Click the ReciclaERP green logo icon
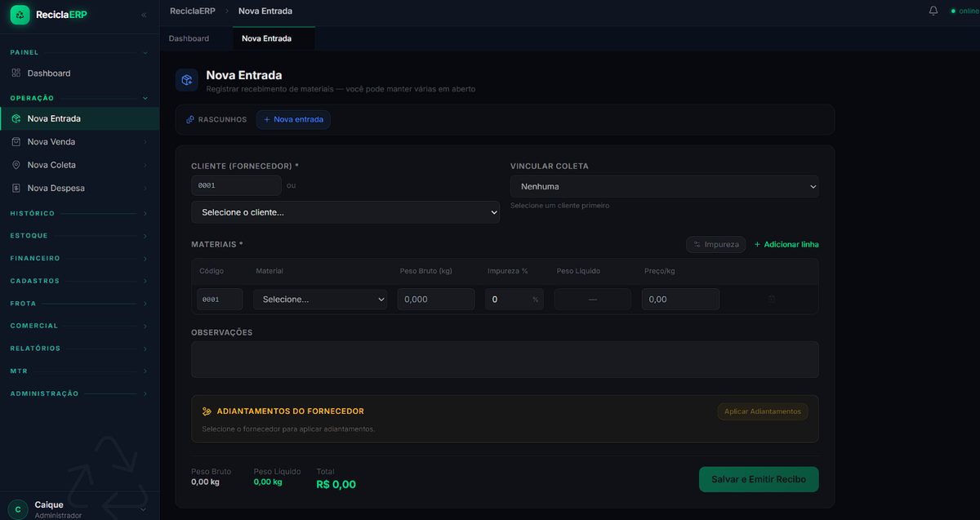Viewport: 980px width, 520px height. 20,15
